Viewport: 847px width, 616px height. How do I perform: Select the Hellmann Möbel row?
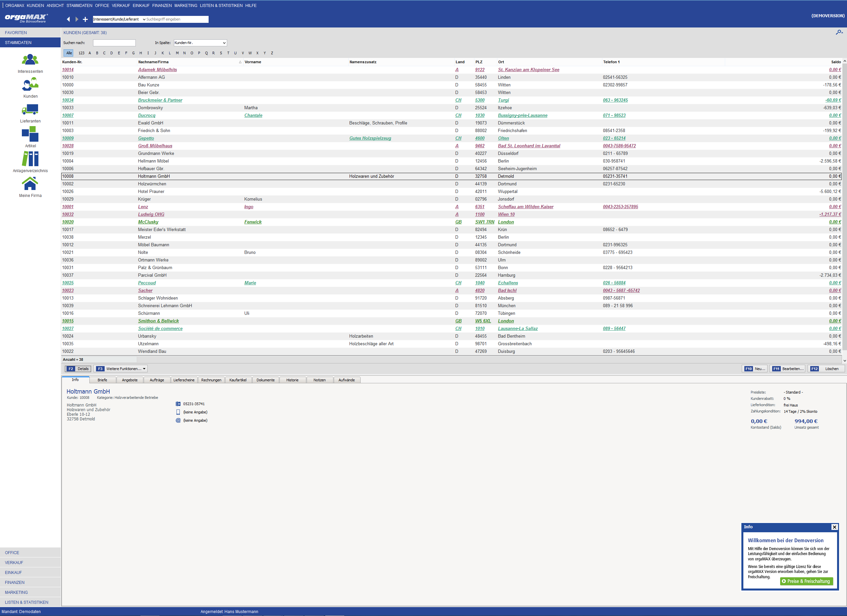[452, 161]
